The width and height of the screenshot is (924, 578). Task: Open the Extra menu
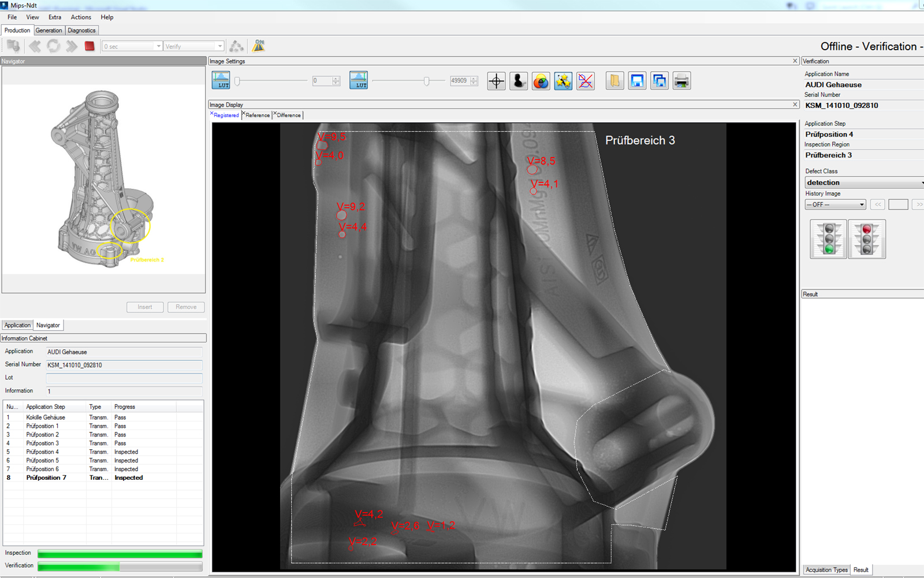point(55,17)
